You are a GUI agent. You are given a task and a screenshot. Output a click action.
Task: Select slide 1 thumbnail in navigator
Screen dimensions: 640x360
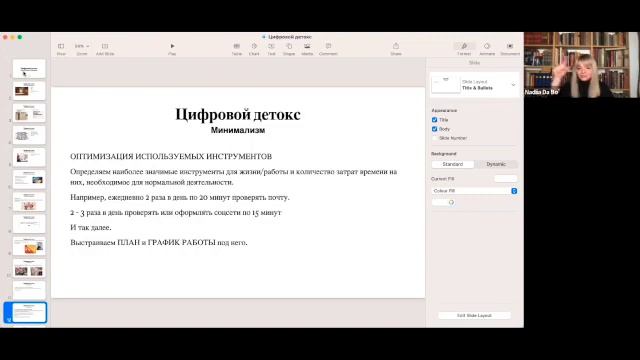tap(29, 69)
